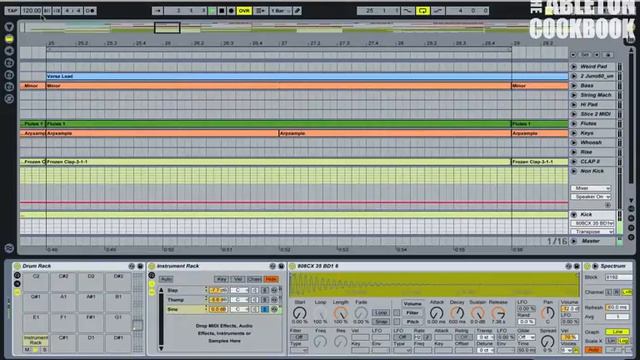Image resolution: width=640 pixels, height=360 pixels.
Task: Toggle the Drum Rack device activator
Action: pos(17,266)
